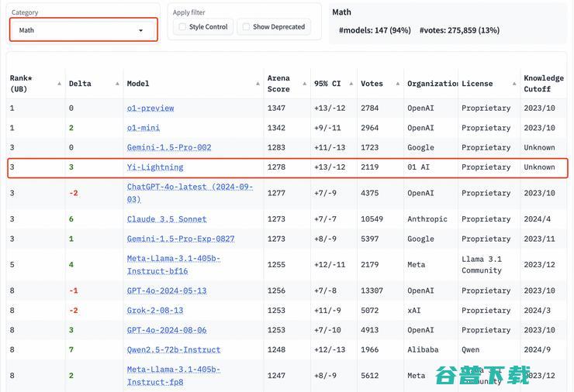Open the GPT-4o-2024-05-13 model link
Image resolution: width=574 pixels, height=392 pixels.
167,291
